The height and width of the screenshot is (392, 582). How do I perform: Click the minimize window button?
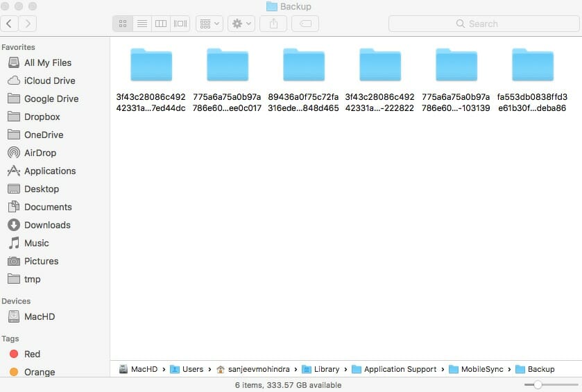tap(19, 6)
